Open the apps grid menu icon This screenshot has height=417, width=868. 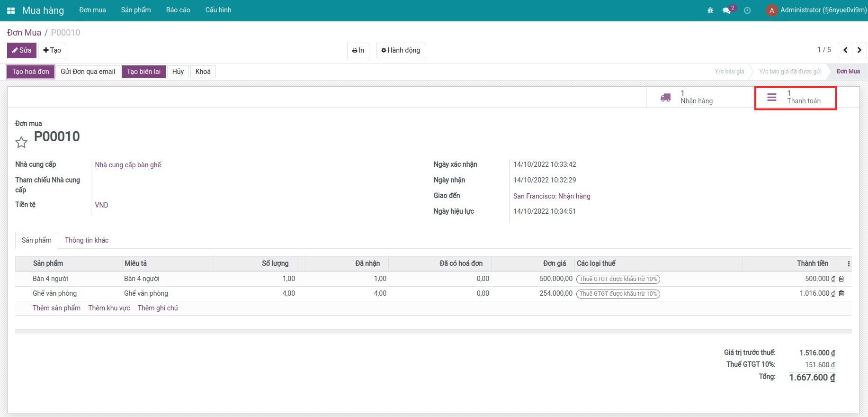[11, 10]
